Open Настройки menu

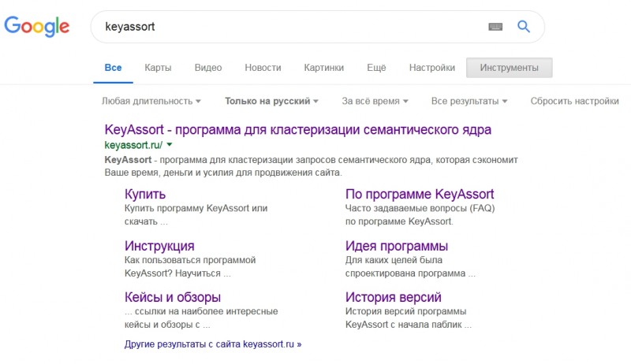pos(431,68)
